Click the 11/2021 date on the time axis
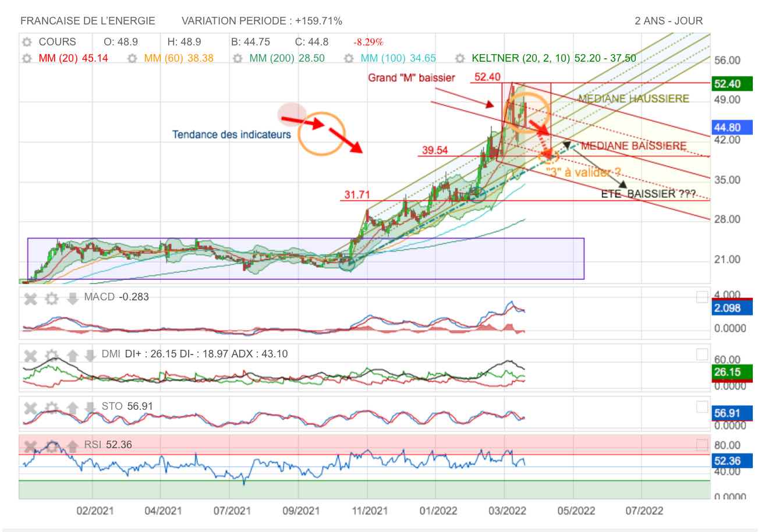The image size is (779, 532). pyautogui.click(x=370, y=510)
